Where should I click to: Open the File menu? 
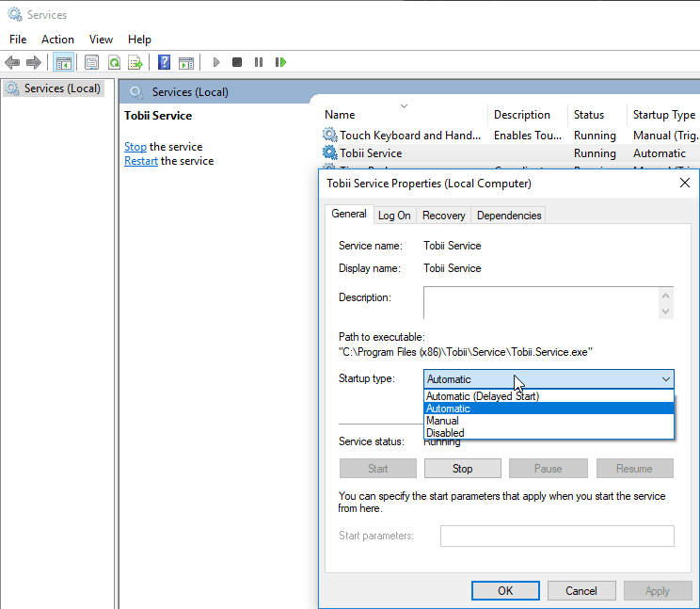tap(18, 40)
